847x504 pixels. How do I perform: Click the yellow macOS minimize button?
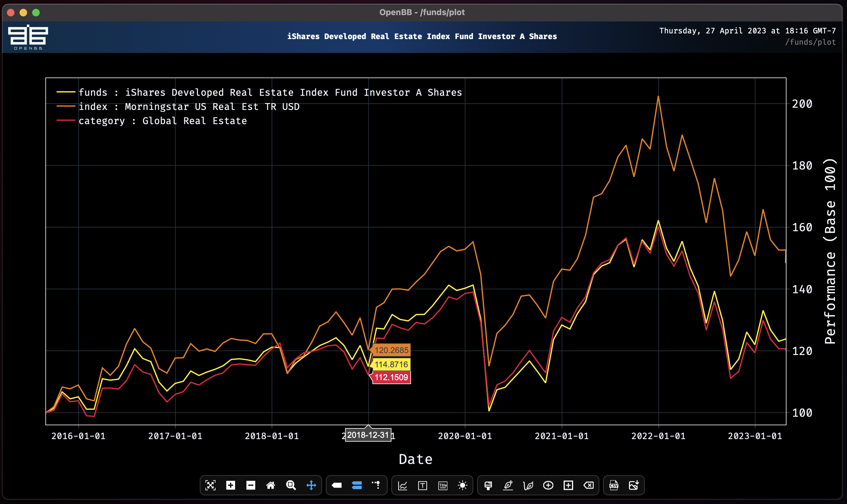tap(23, 13)
